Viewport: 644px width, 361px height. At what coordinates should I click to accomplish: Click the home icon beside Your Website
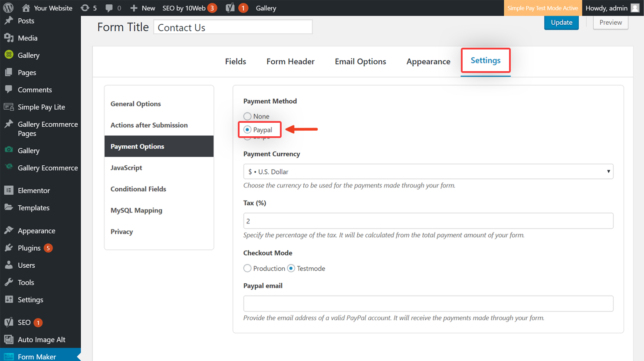[x=26, y=8]
